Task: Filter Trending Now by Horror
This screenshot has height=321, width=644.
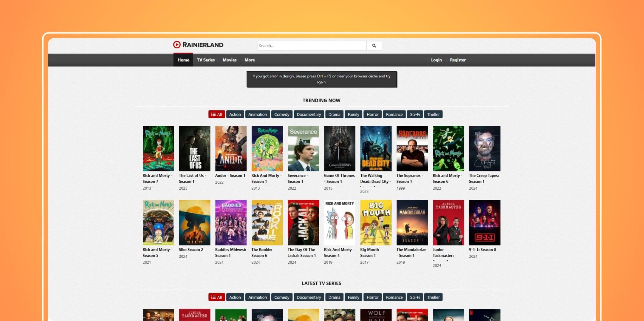Action: coord(372,114)
